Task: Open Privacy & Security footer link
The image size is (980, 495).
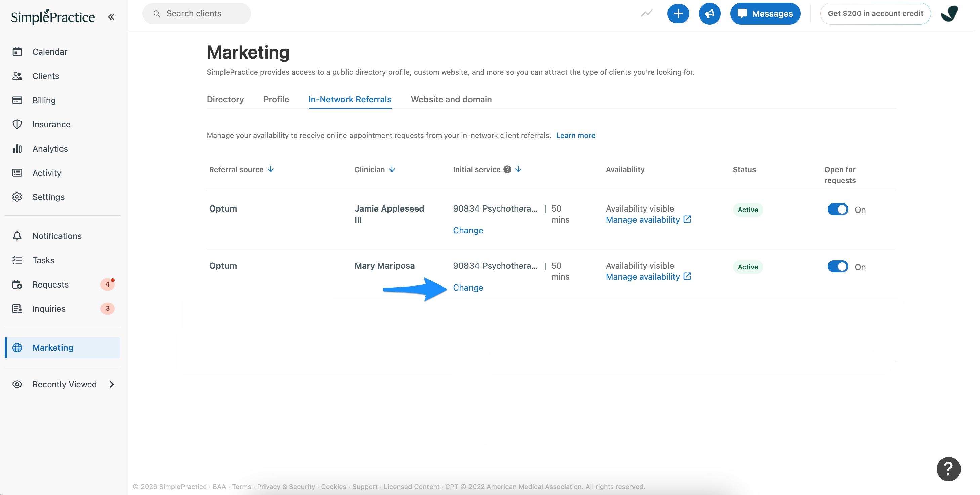Action: 286,487
